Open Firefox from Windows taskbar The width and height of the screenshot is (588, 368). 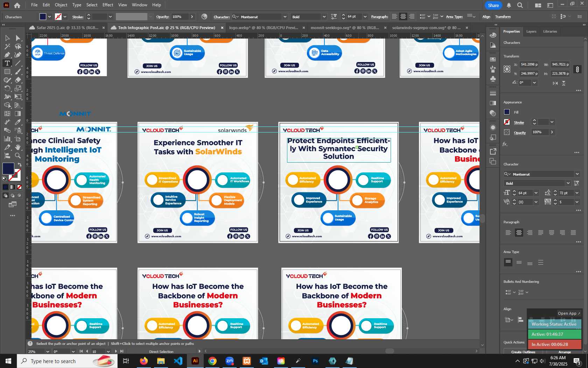coord(143,361)
